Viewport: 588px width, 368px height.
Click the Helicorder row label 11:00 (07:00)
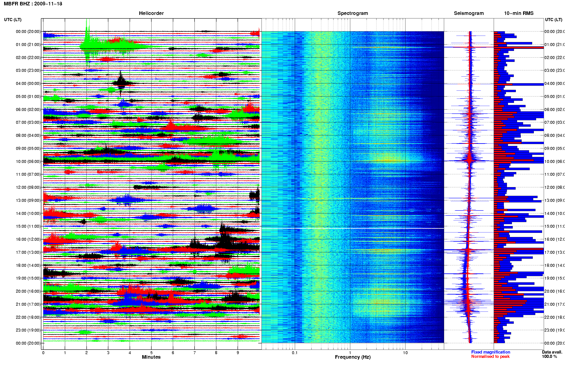click(x=28, y=174)
